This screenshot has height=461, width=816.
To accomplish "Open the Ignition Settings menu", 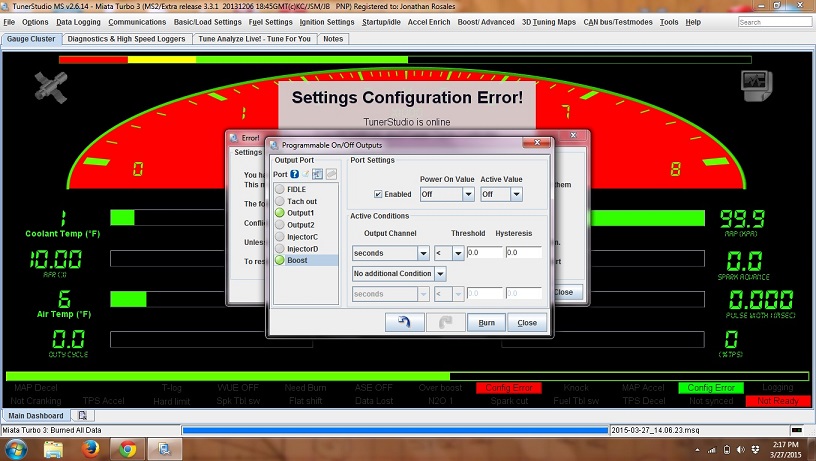I will coord(326,21).
